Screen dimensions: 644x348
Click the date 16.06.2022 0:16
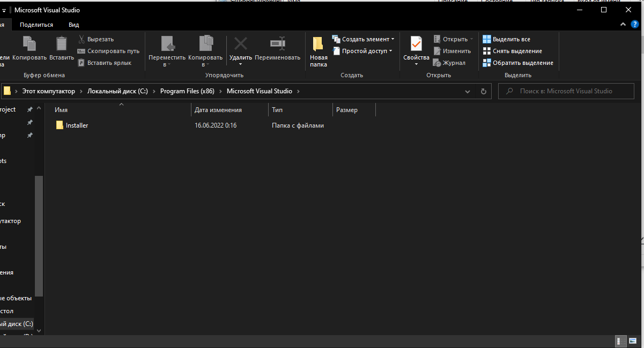coord(216,125)
